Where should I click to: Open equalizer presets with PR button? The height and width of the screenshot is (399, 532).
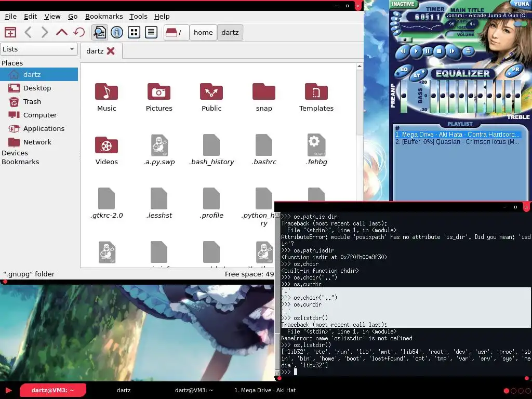[x=515, y=70]
